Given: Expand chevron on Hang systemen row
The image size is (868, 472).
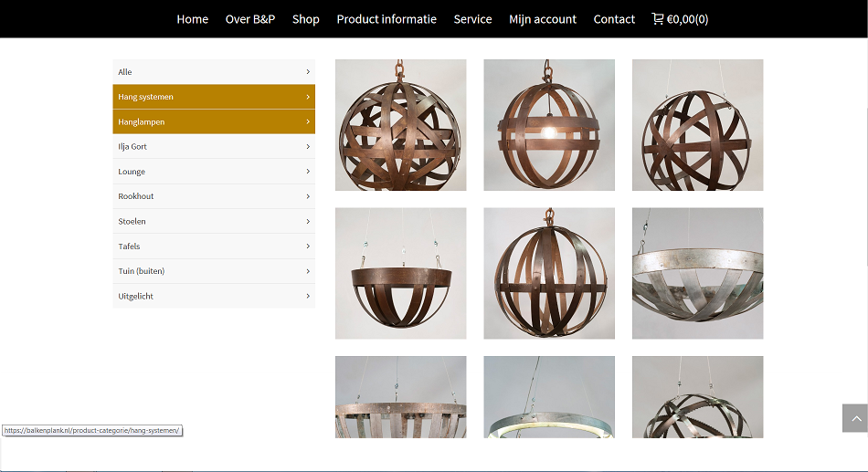Looking at the screenshot, I should (x=308, y=97).
